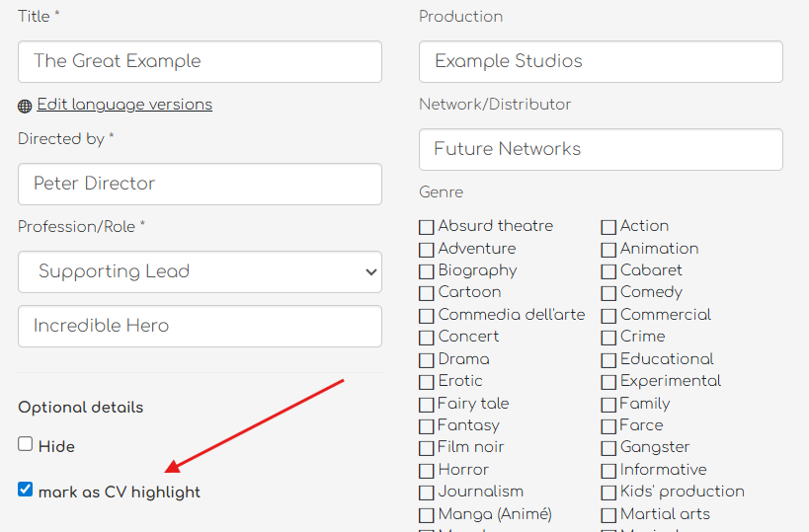Tick the Comedy genre checkbox
This screenshot has height=532, width=809.
[x=608, y=293]
